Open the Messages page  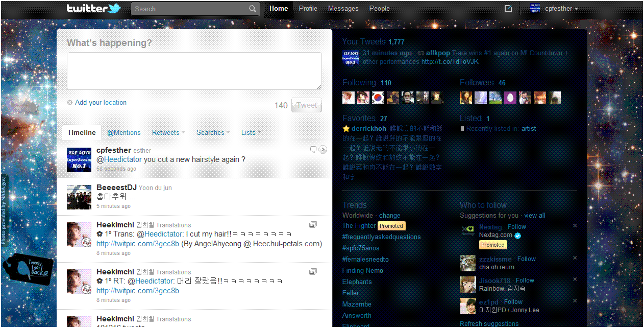pyautogui.click(x=343, y=9)
